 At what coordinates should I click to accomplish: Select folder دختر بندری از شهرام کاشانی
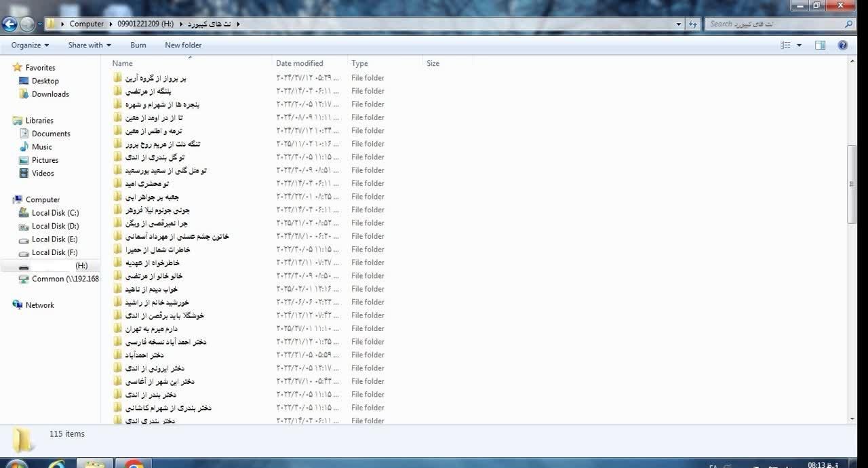click(x=168, y=408)
